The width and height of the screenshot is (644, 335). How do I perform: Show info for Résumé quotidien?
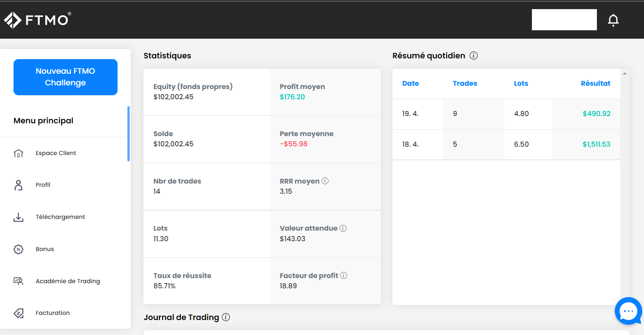[x=474, y=55]
